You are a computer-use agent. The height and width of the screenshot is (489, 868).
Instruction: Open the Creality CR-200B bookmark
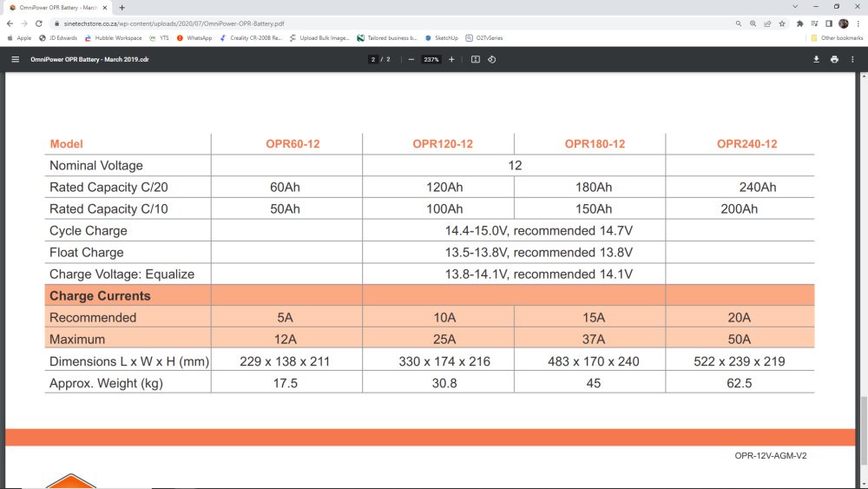[x=252, y=38]
